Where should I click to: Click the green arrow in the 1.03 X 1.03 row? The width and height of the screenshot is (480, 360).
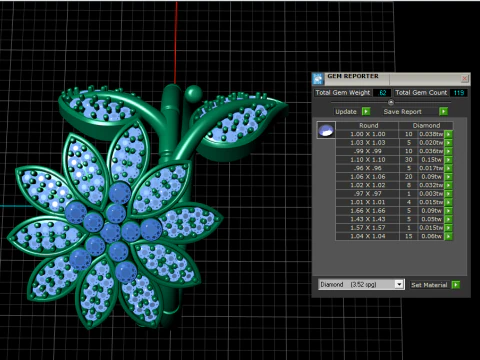point(449,143)
